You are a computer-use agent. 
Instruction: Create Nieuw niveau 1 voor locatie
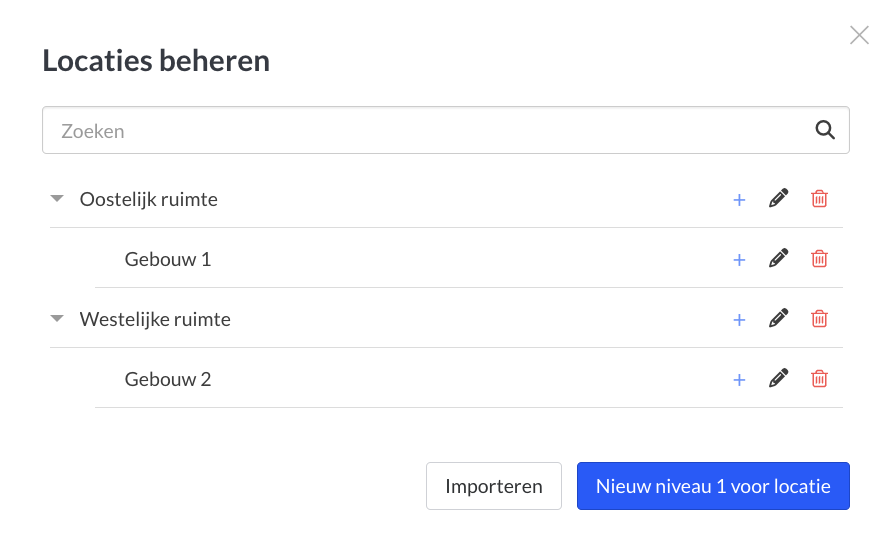point(713,486)
